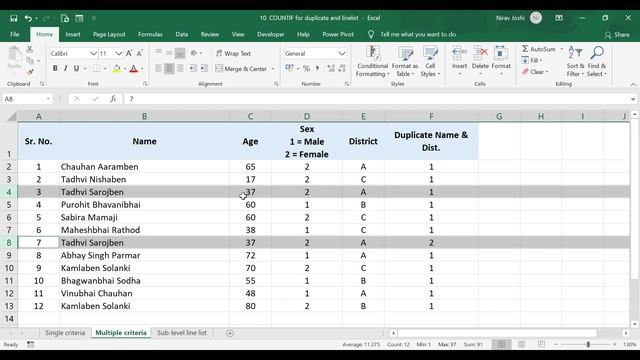Click Increase Decimal icon
Image resolution: width=640 pixels, height=360 pixels.
pyautogui.click(x=331, y=69)
